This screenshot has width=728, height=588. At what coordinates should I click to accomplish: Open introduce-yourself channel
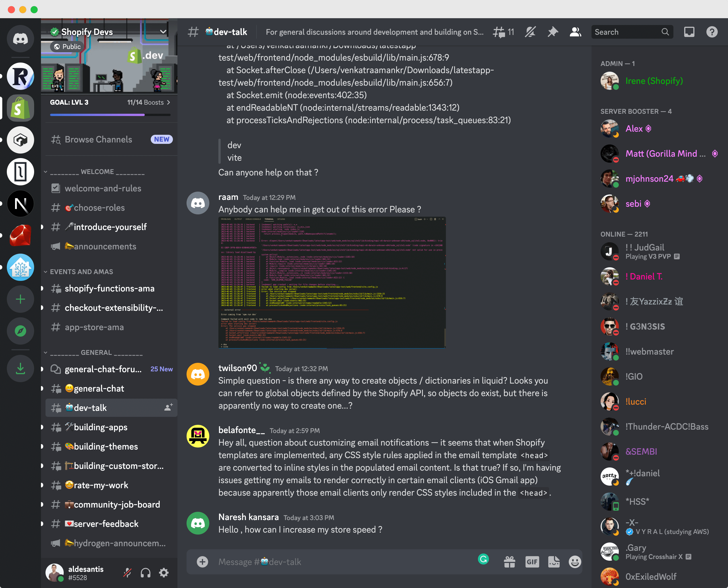[111, 227]
